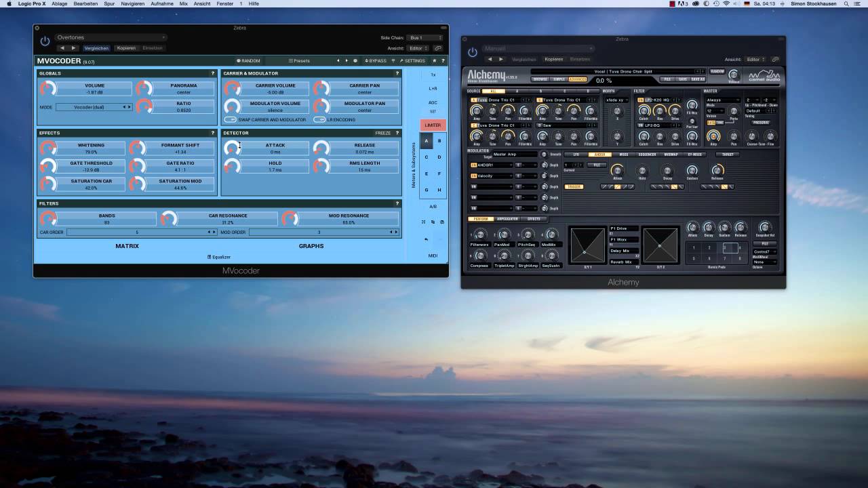This screenshot has height=488, width=868.
Task: Switch to Alchemy Effects tab
Action: (x=534, y=219)
